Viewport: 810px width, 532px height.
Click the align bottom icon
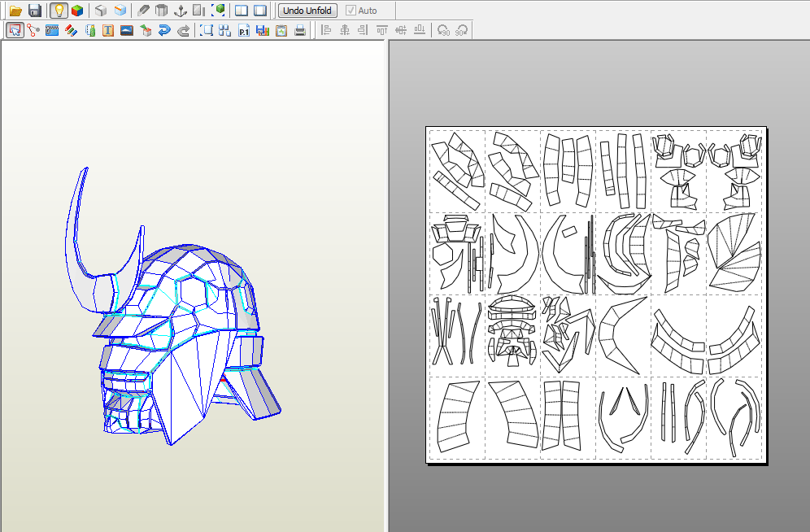click(x=420, y=30)
